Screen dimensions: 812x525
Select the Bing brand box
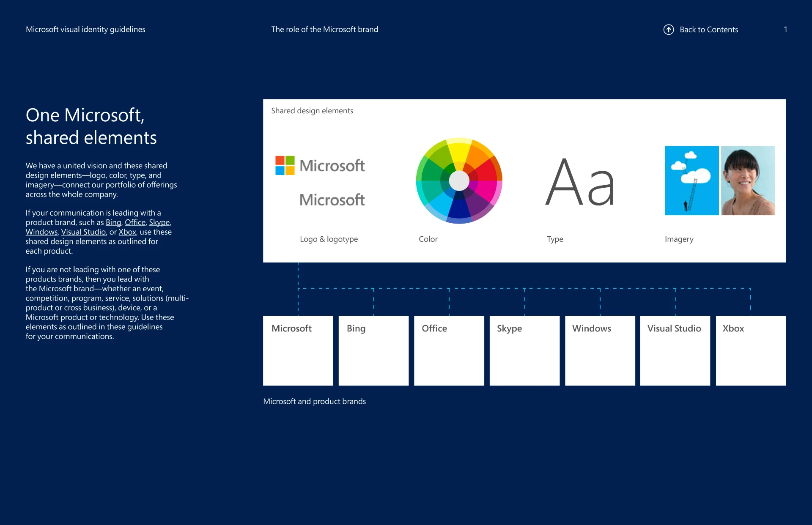[373, 350]
